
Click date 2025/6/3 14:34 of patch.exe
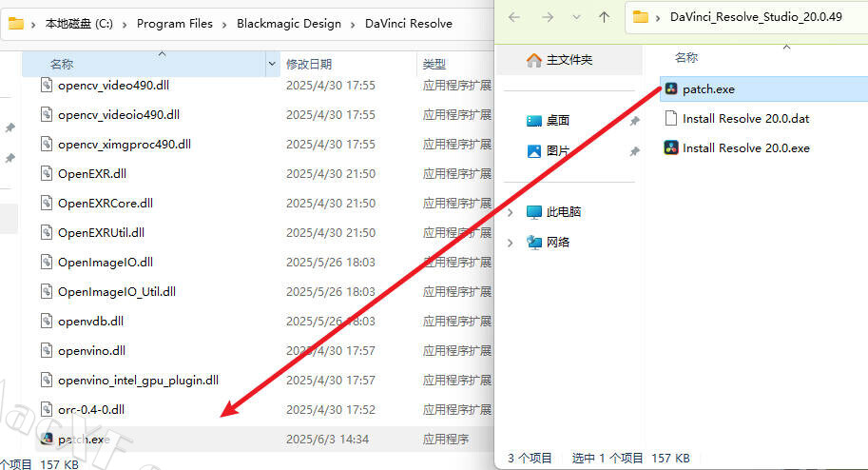point(327,439)
